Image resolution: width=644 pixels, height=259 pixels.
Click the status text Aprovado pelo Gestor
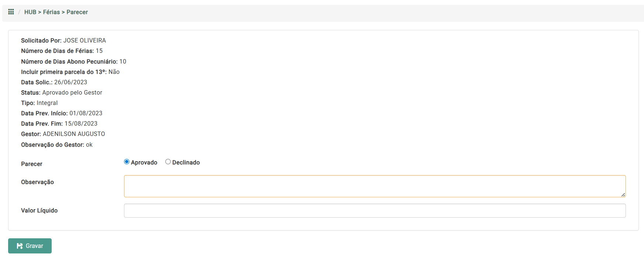(72, 93)
